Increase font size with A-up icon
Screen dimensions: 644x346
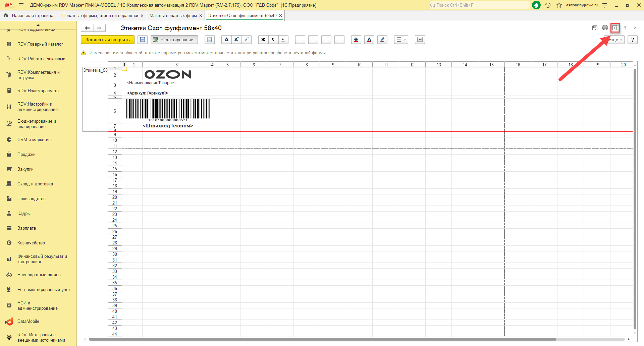click(x=236, y=40)
